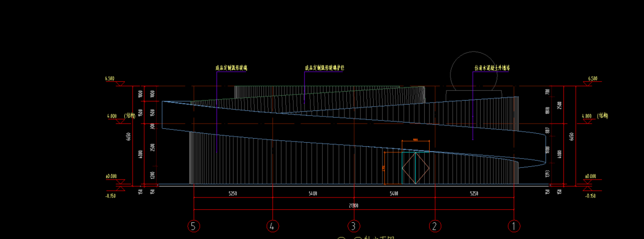Screen dimensions: 644x239
Task: Click the 1210 vertical dimension text
Action: click(x=152, y=175)
